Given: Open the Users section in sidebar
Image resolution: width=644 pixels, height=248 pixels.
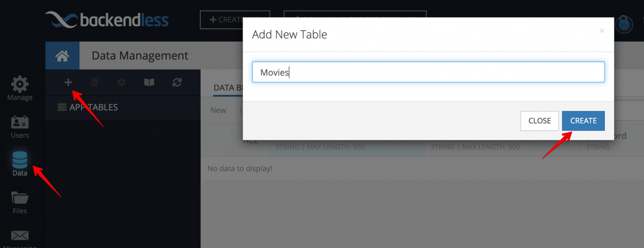Looking at the screenshot, I should [x=20, y=127].
